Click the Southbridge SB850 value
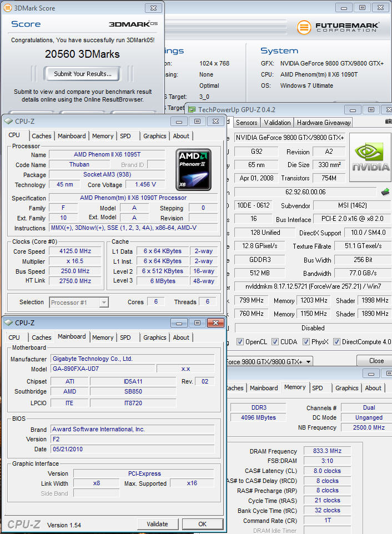The image size is (392, 534). click(x=133, y=392)
